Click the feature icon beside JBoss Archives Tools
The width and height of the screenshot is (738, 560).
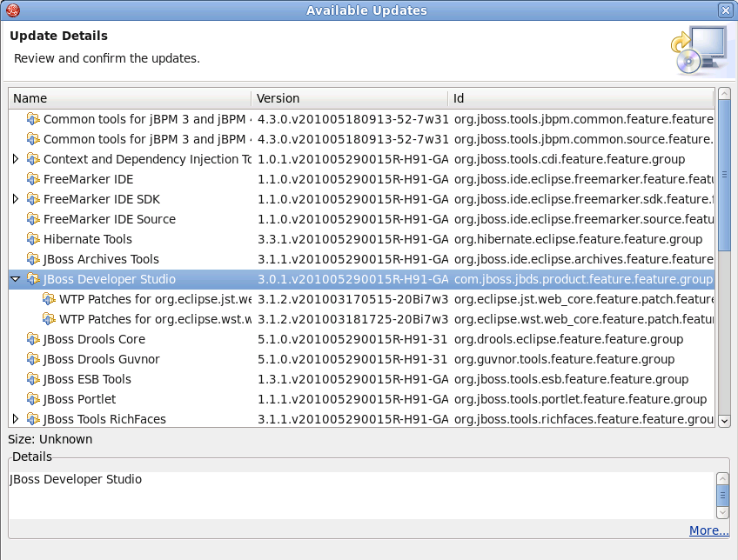tap(33, 258)
